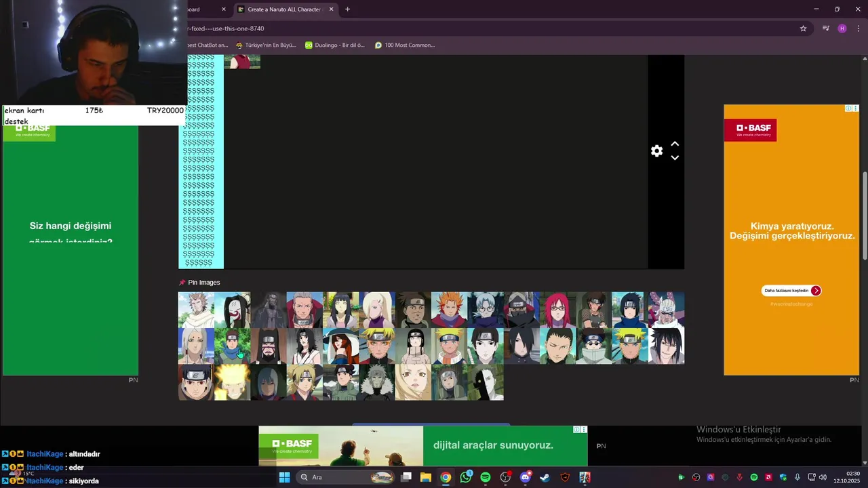Click the left BASF green ad banner
The width and height of the screenshot is (868, 488).
pyautogui.click(x=71, y=250)
